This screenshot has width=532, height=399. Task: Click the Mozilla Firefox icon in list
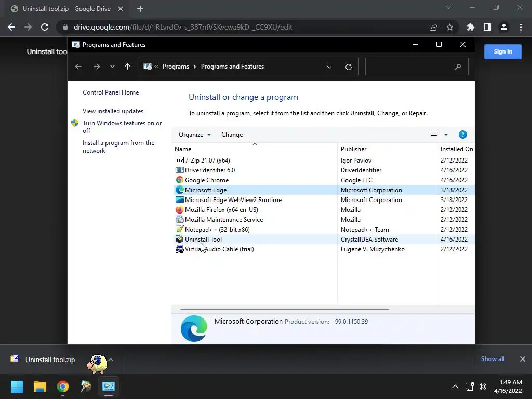tap(179, 210)
